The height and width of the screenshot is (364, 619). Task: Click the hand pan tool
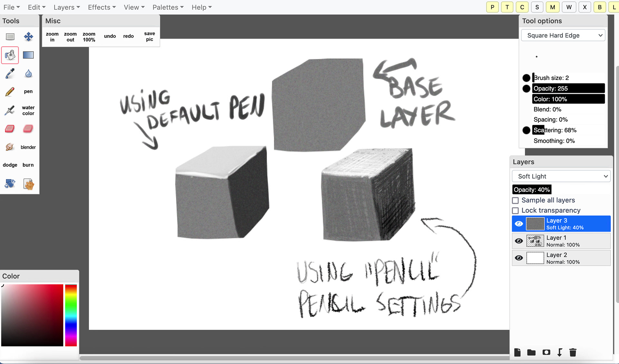click(x=28, y=184)
